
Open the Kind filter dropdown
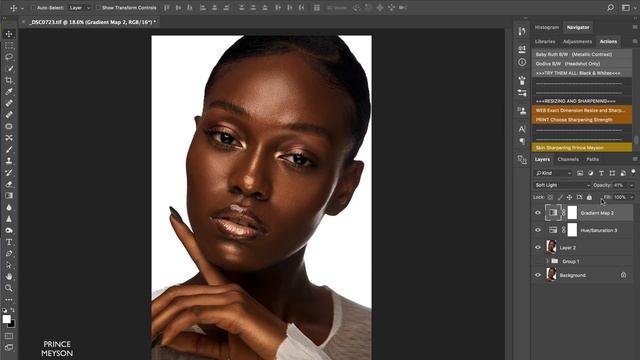coord(553,173)
